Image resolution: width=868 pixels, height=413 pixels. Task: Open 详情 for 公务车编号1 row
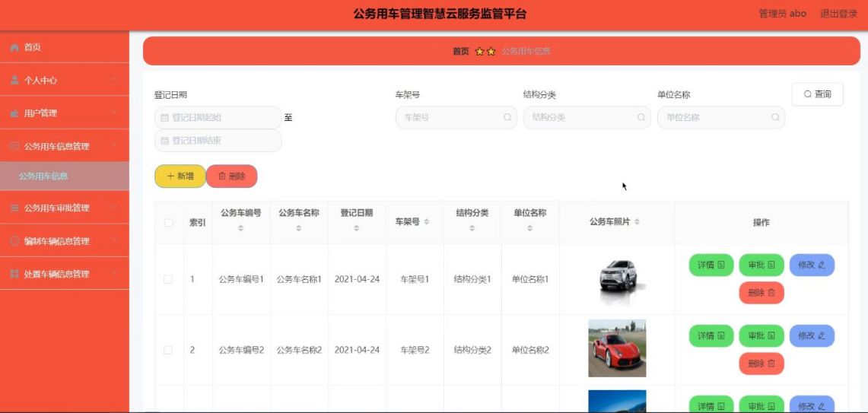click(711, 265)
